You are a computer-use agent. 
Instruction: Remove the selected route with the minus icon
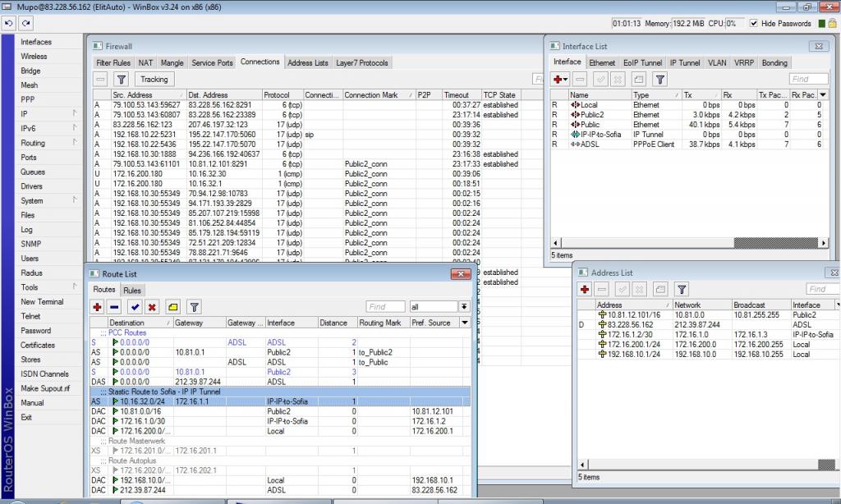coord(115,307)
